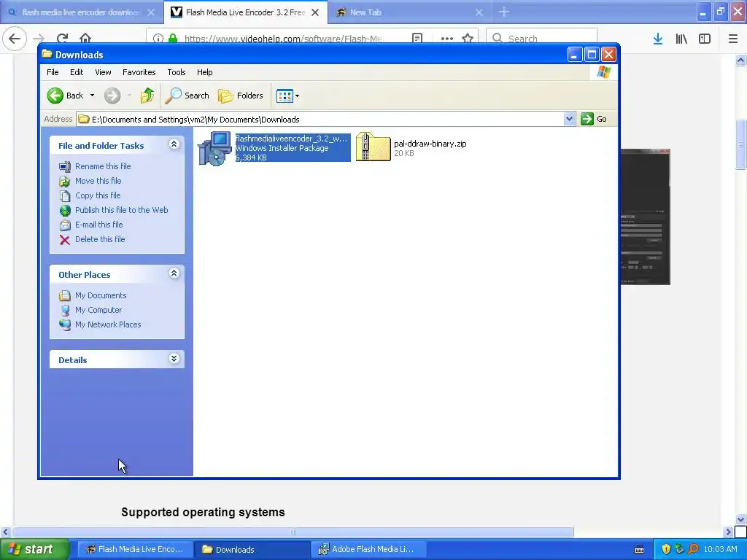
Task: Click Rename this file
Action: coord(103,166)
